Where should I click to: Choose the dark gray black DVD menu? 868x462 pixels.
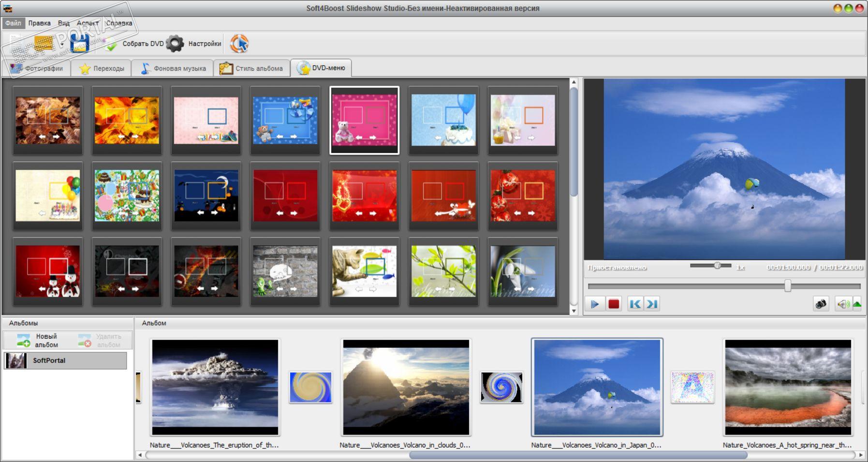pyautogui.click(x=127, y=271)
